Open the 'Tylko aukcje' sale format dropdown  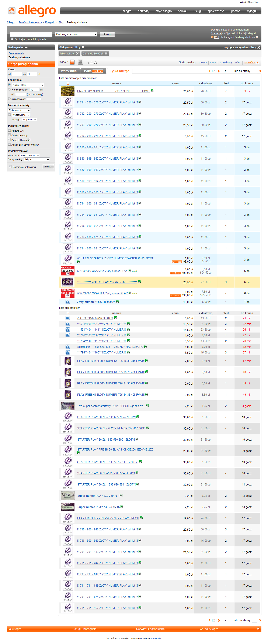coord(19,110)
